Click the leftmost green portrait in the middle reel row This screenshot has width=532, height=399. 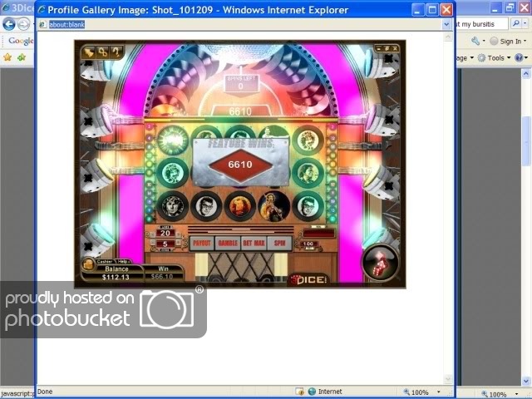click(172, 172)
